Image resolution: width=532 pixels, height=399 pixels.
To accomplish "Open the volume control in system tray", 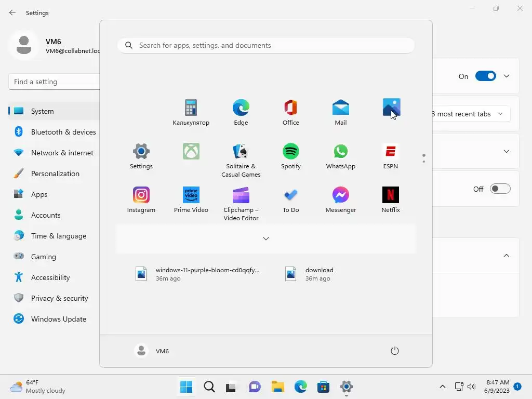I will pos(471,387).
